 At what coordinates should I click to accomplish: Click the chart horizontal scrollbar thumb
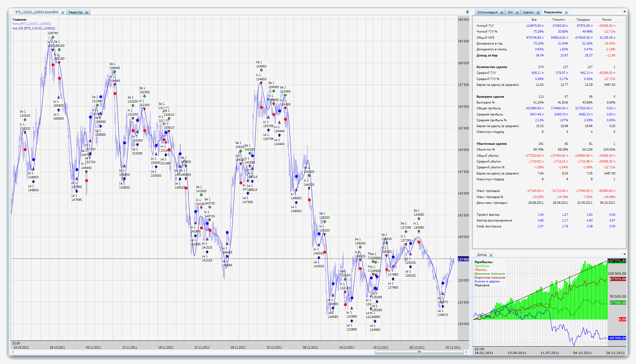pos(419,352)
